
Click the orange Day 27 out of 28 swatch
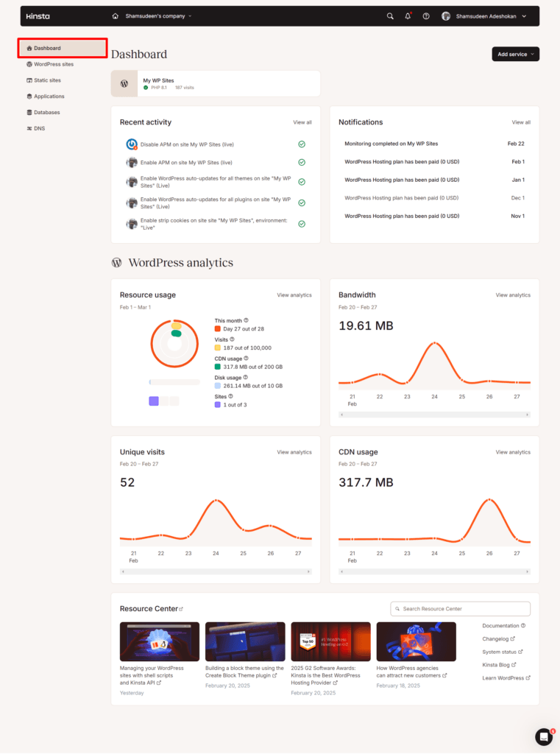217,329
